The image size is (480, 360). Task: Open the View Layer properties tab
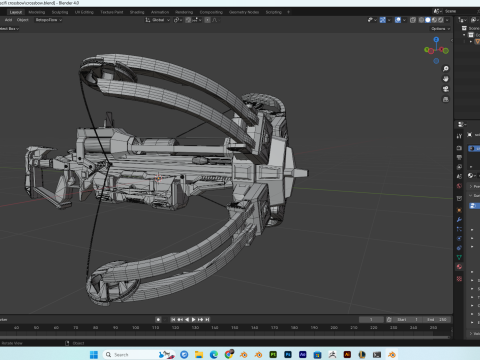tap(459, 167)
